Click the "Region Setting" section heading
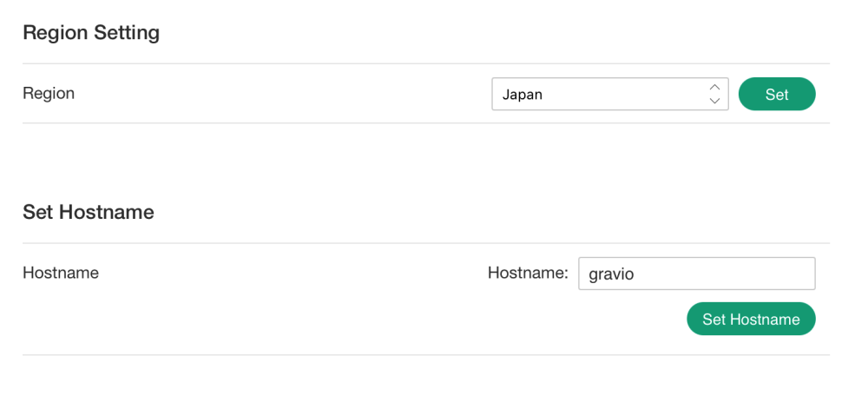 (x=91, y=33)
